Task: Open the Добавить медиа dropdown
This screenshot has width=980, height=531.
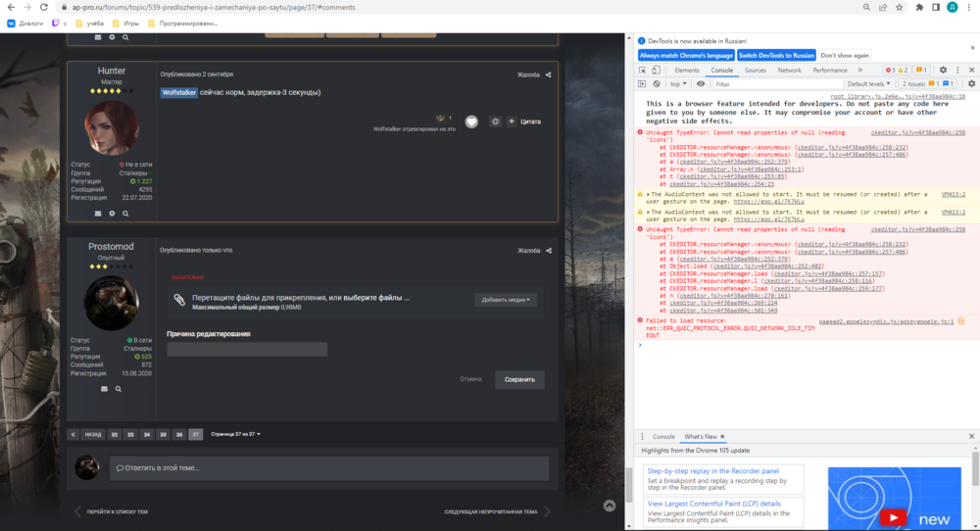Action: point(505,300)
